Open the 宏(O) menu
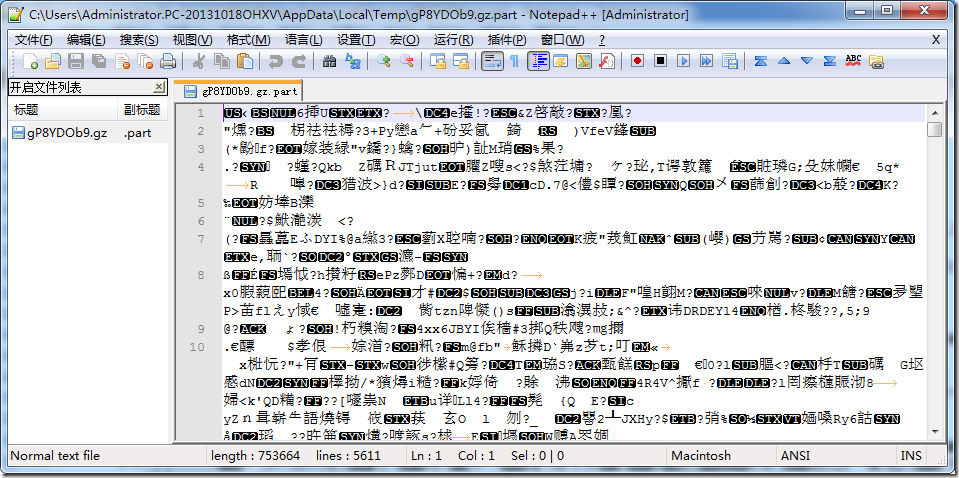Viewport: 959px width, 478px height. pos(404,40)
